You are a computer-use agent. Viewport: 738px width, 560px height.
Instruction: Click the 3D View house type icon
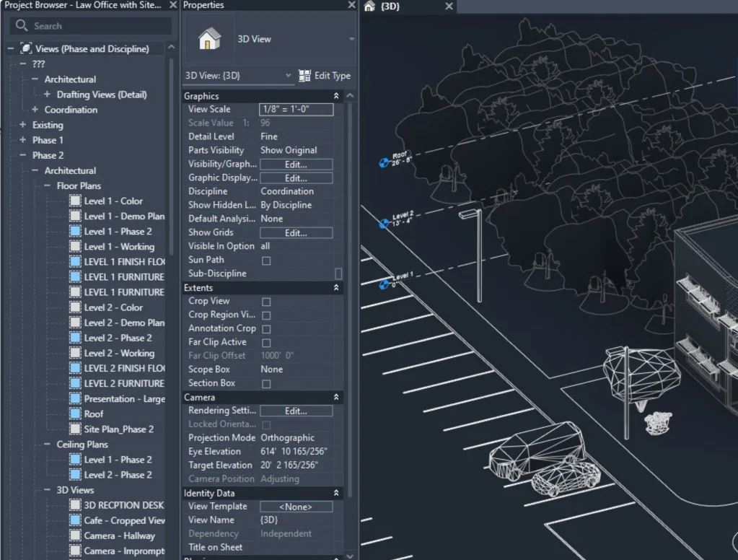click(x=209, y=39)
